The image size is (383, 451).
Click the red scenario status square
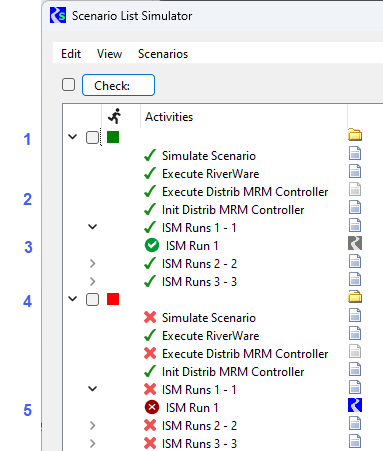coord(113,299)
